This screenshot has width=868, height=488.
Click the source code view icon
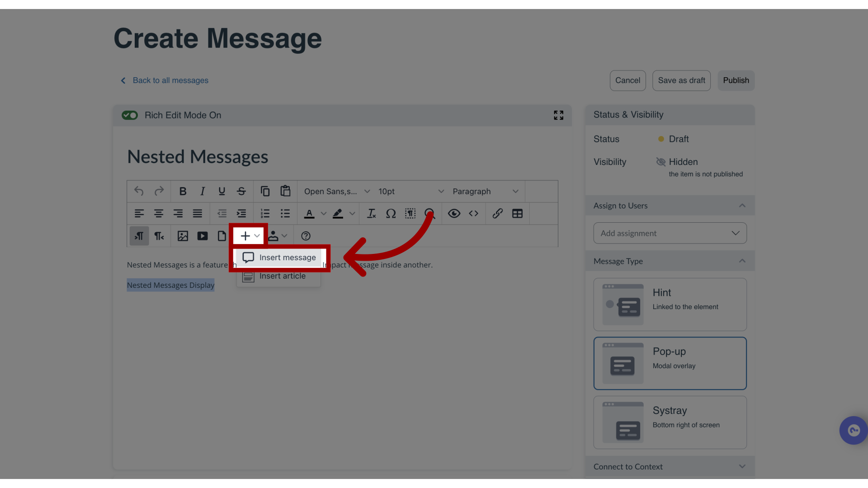pyautogui.click(x=473, y=213)
